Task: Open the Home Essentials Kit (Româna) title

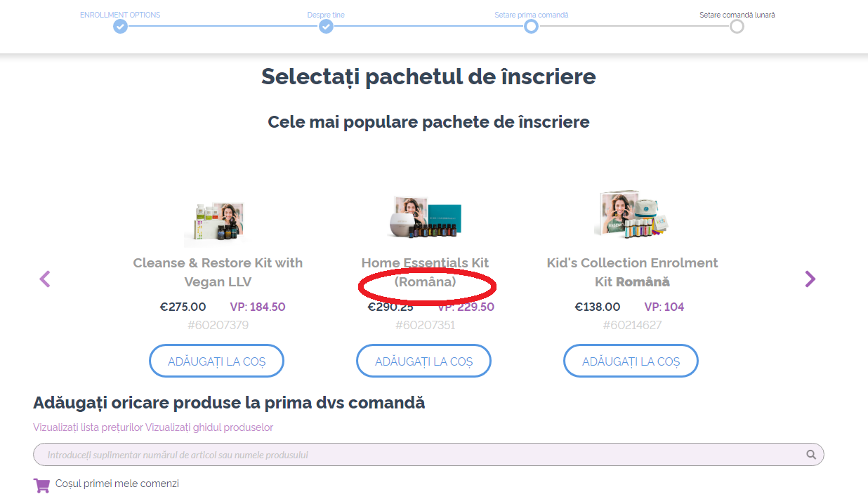Action: 425,272
